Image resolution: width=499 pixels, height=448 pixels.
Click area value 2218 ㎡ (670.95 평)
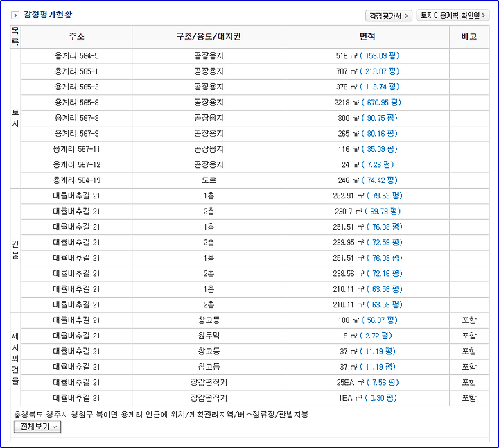tap(367, 103)
